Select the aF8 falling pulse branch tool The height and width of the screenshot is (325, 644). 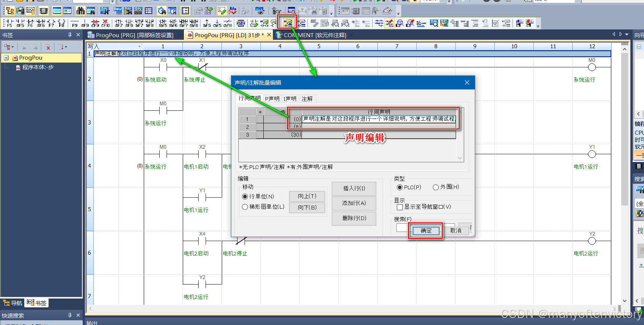click(150, 23)
